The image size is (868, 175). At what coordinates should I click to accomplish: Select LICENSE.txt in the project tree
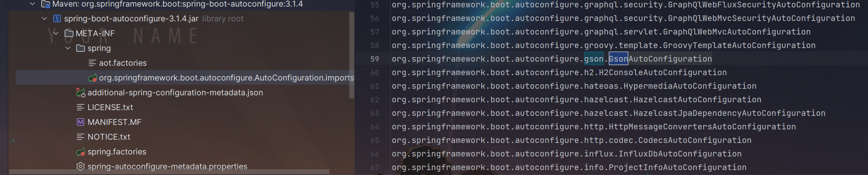[x=110, y=108]
